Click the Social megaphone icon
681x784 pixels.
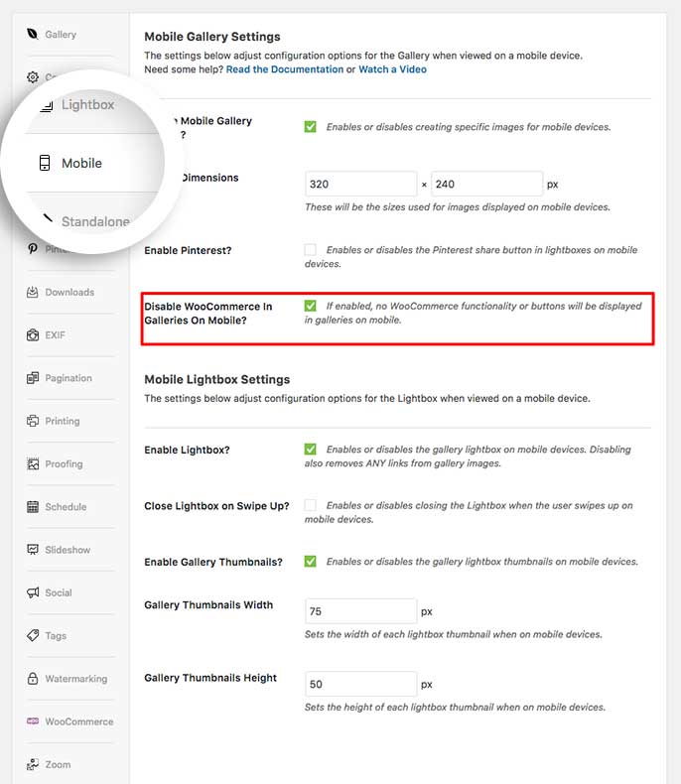coord(33,592)
